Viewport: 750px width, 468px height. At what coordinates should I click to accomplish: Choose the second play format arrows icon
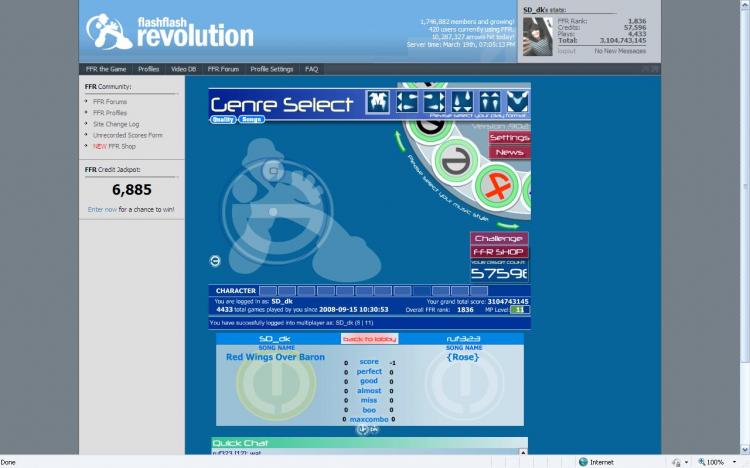click(x=406, y=102)
